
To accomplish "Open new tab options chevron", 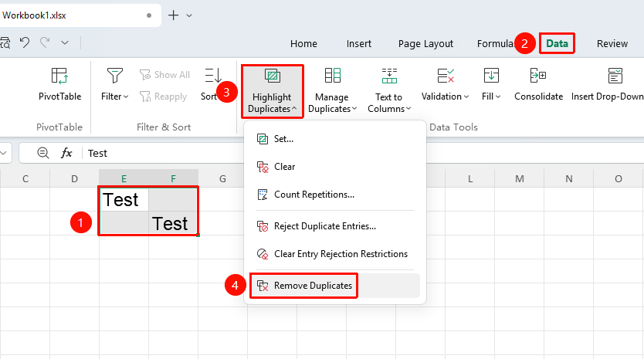I will pos(189,15).
